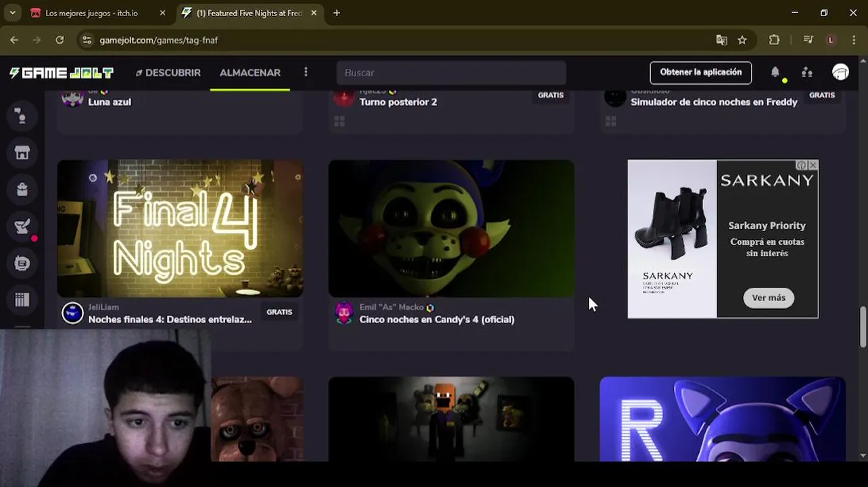Open the Chrome media controls icon
Screen dimensions: 868x487
tap(808, 40)
